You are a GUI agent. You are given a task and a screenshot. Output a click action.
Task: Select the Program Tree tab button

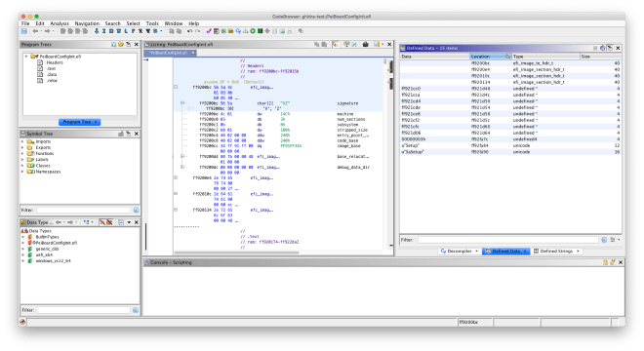pyautogui.click(x=80, y=122)
